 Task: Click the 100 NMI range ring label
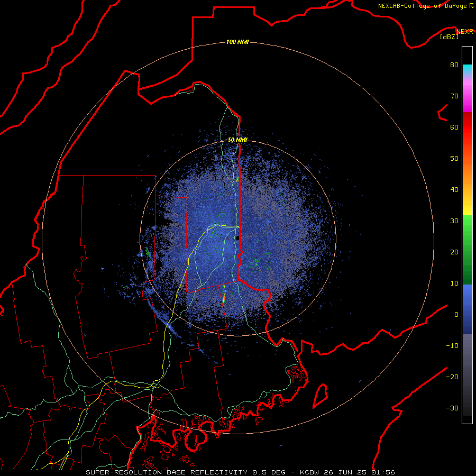pos(237,42)
